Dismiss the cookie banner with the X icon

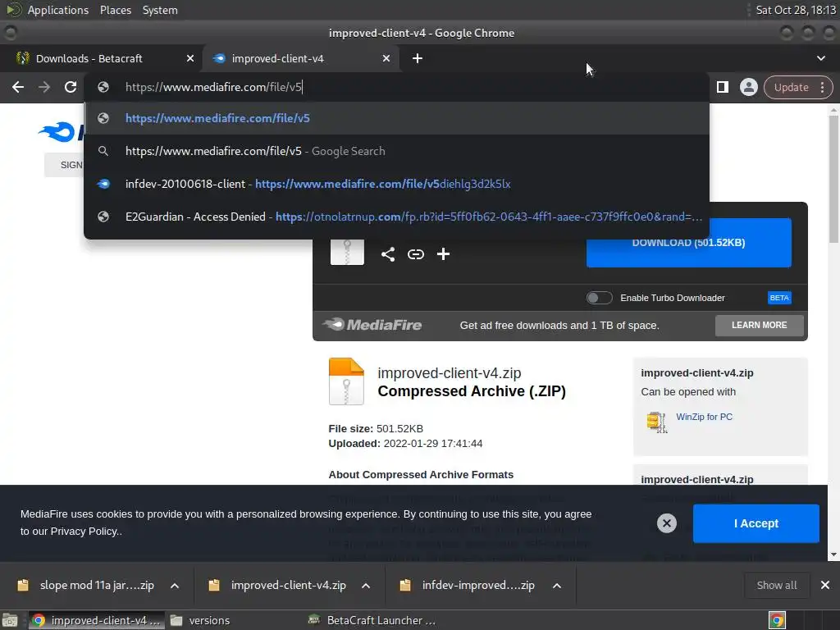pos(666,523)
